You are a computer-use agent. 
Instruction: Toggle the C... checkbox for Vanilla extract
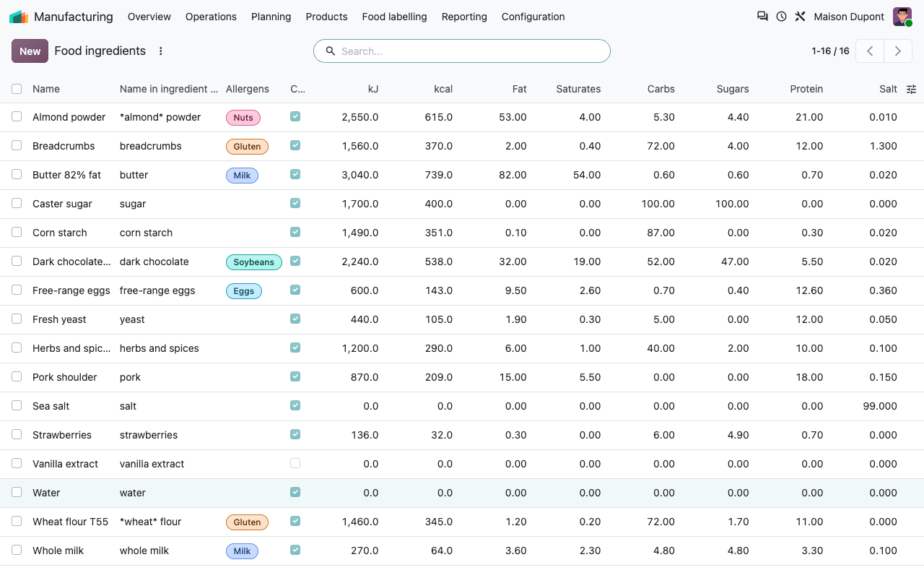pyautogui.click(x=295, y=463)
